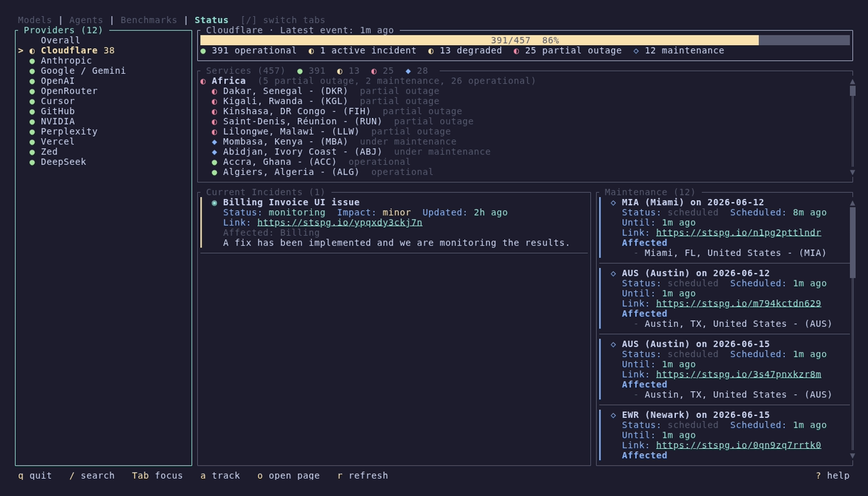
Task: Click the status dot beside Google / Gemini
Action: coord(32,71)
